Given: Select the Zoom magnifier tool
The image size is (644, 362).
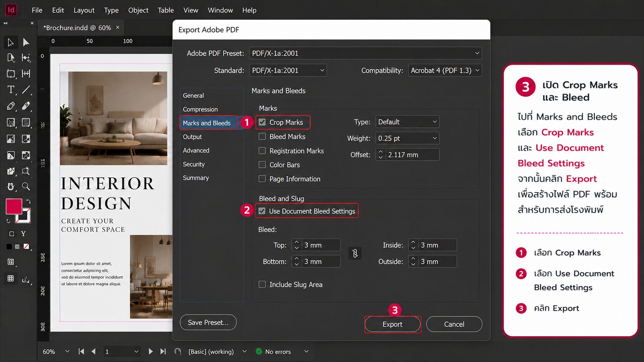Looking at the screenshot, I should pyautogui.click(x=26, y=187).
